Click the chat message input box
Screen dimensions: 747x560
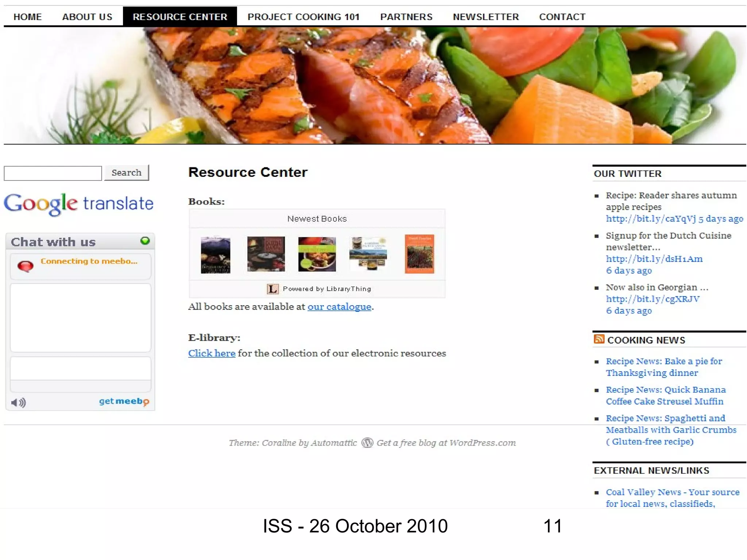click(80, 368)
